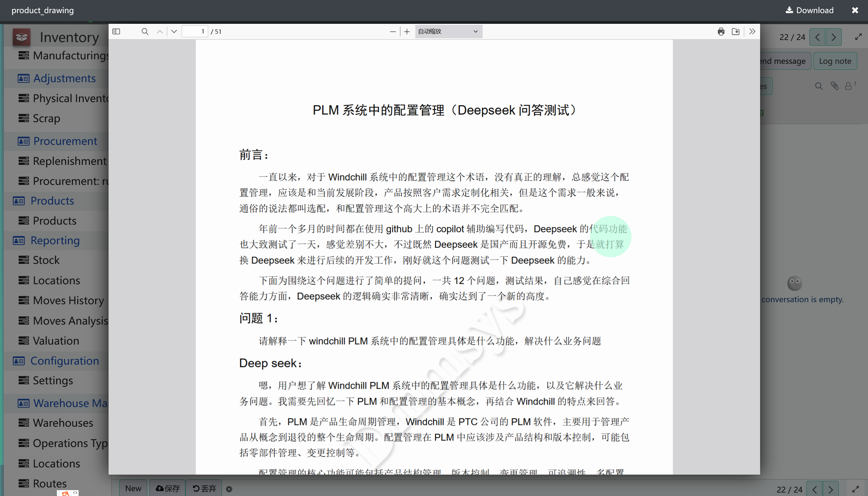Open the Configuration menu section

(64, 361)
